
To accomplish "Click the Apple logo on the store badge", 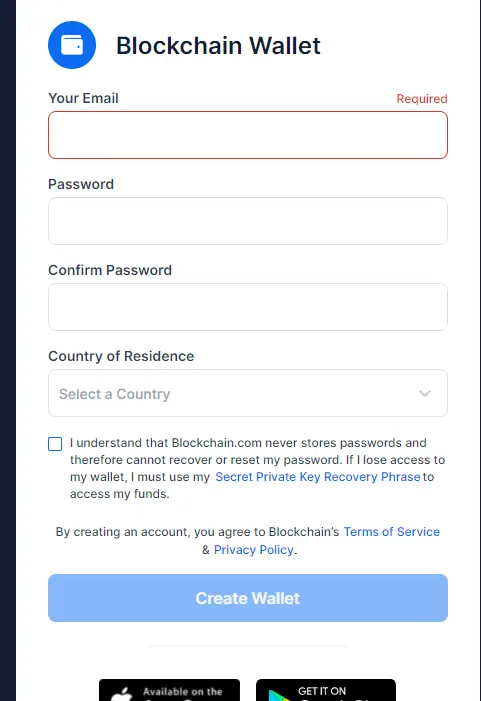I will click(x=122, y=694).
